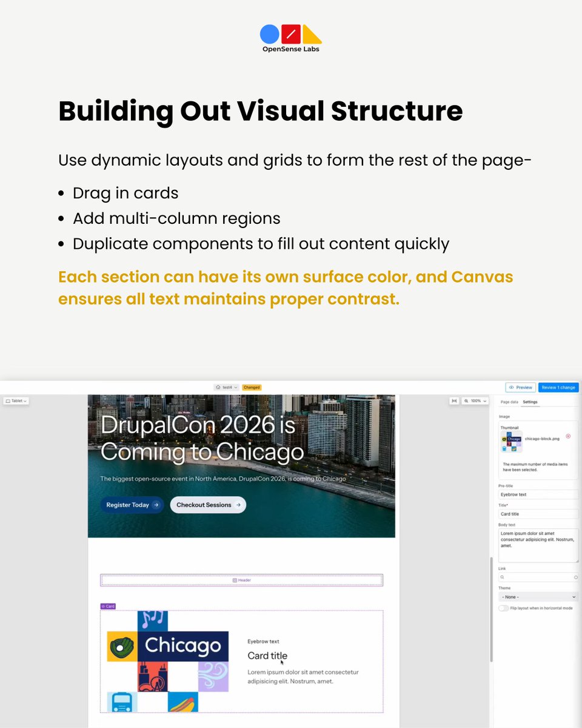The width and height of the screenshot is (582, 728).
Task: Click the settings panel vertical scrollbar
Action: tap(491, 610)
